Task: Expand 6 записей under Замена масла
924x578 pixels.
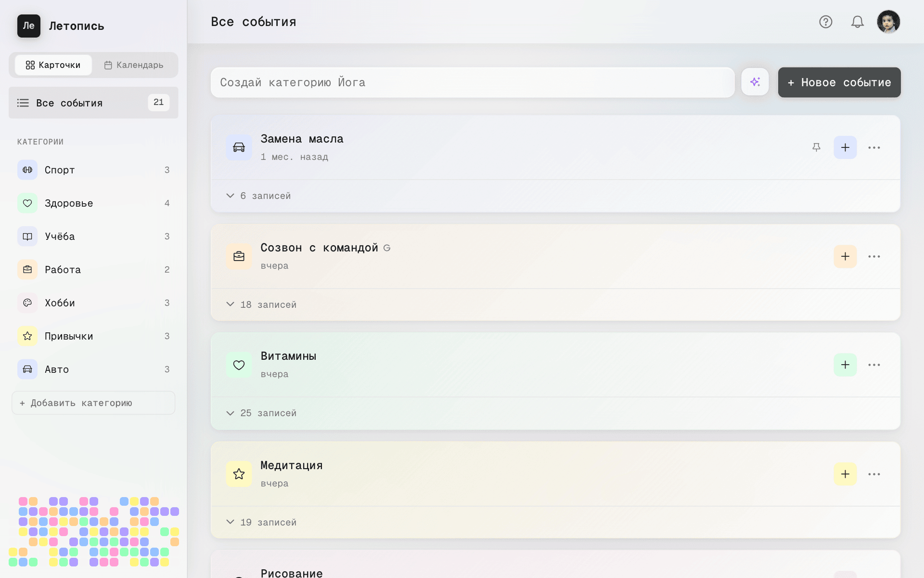Action: pos(259,196)
